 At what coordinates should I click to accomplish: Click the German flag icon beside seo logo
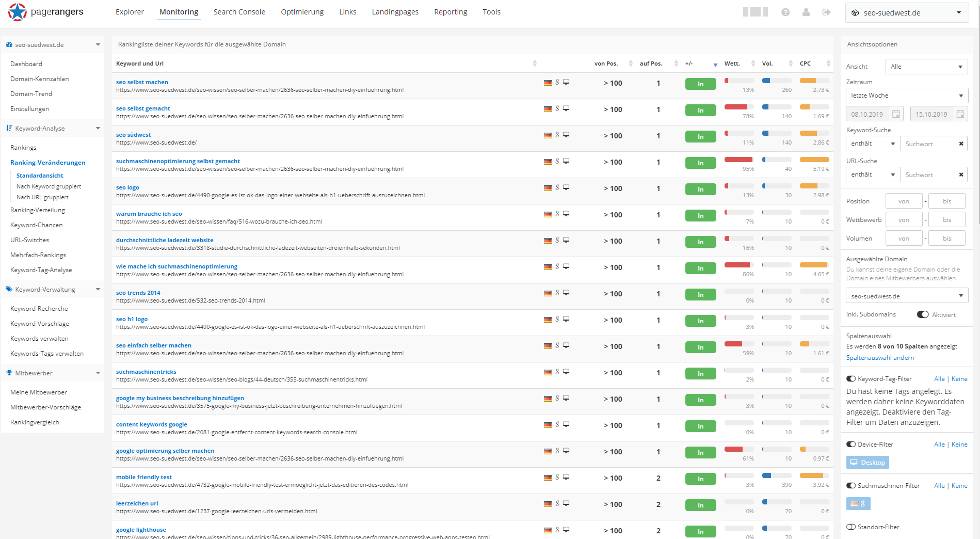[548, 187]
